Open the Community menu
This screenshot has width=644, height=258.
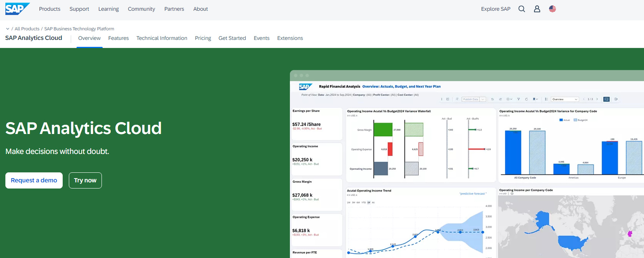(x=141, y=9)
